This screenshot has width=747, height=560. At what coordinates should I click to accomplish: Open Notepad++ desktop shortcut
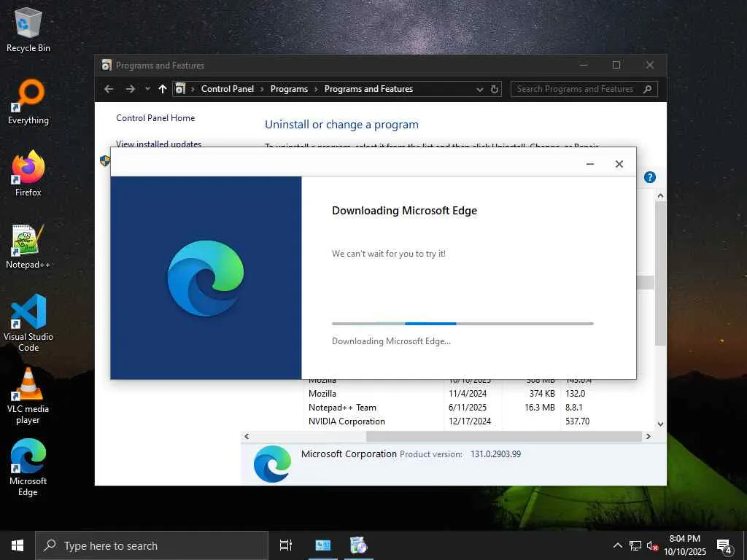(x=28, y=246)
